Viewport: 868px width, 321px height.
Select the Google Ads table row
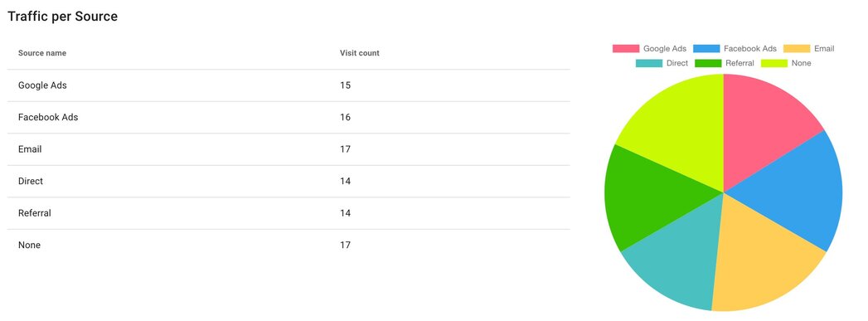click(289, 85)
